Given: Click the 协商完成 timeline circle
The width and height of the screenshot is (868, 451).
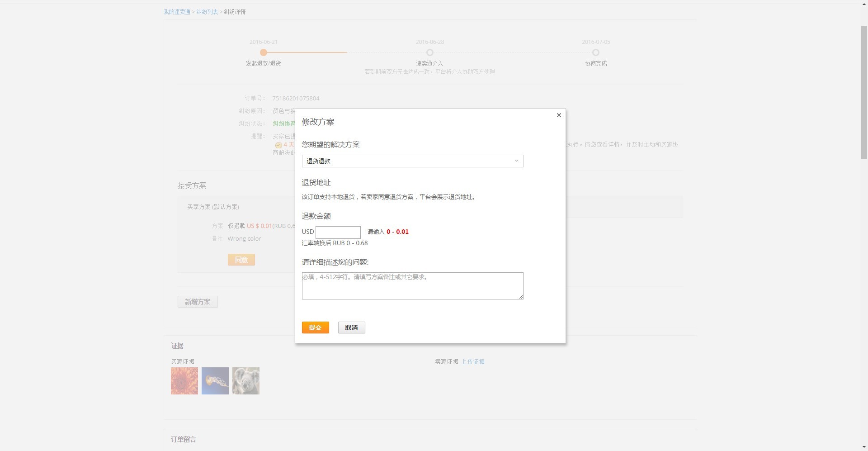Looking at the screenshot, I should [596, 52].
